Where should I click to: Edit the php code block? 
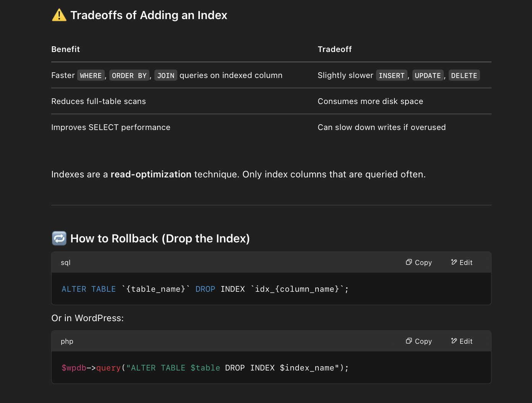pyautogui.click(x=462, y=341)
